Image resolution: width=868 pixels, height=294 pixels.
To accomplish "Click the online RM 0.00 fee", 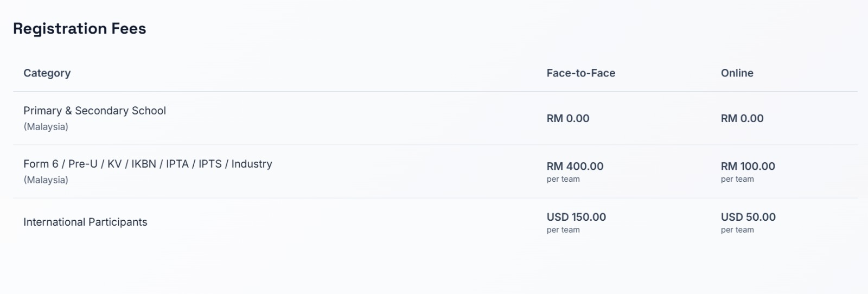I will coord(742,118).
